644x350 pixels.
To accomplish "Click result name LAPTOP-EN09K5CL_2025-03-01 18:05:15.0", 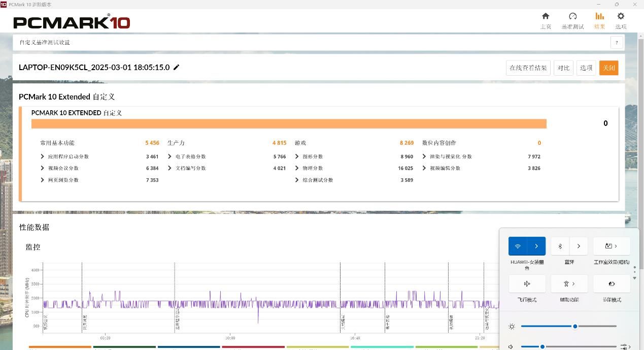I will [x=94, y=67].
